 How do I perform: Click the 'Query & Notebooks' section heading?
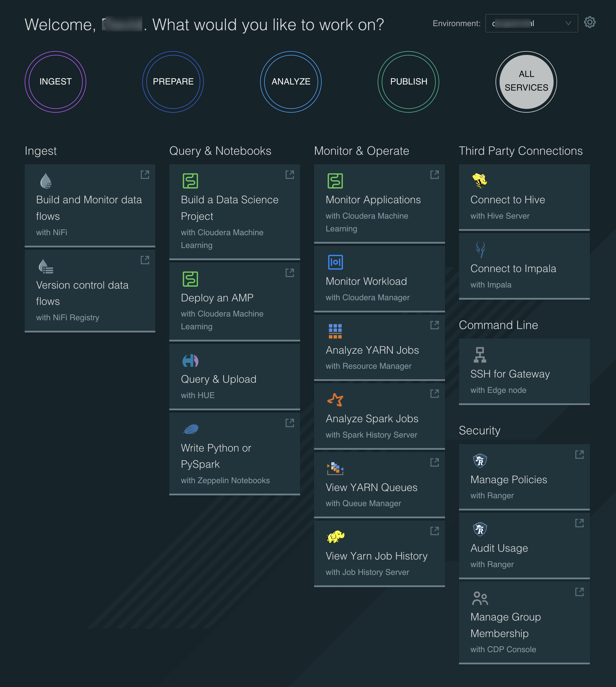pyautogui.click(x=220, y=151)
